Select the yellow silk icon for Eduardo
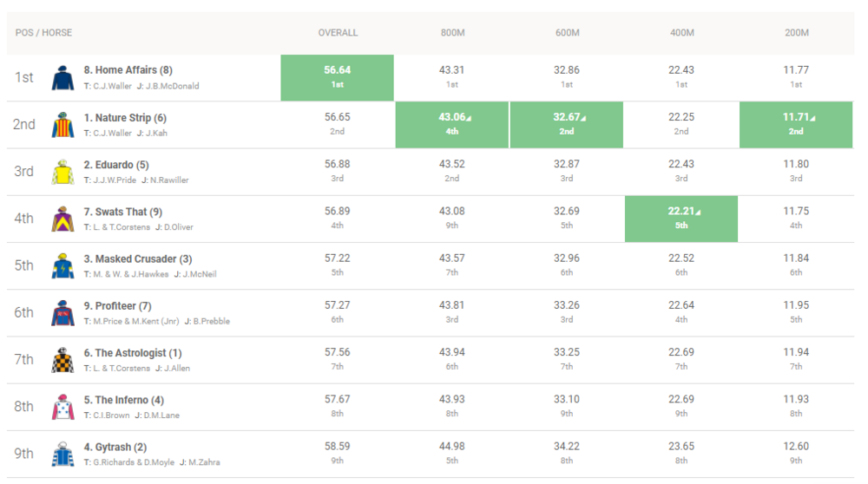This screenshot has height=484, width=868. [x=62, y=172]
